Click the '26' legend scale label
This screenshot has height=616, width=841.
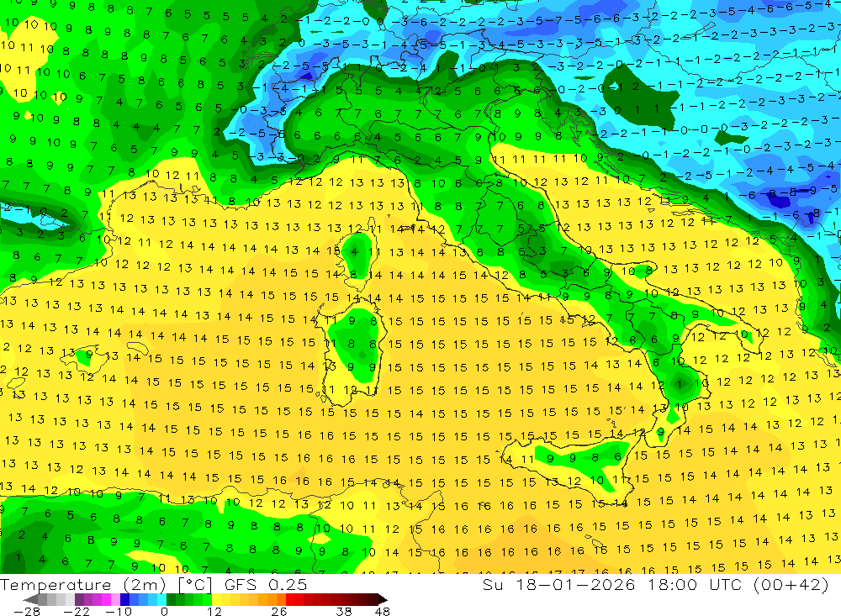(x=279, y=612)
